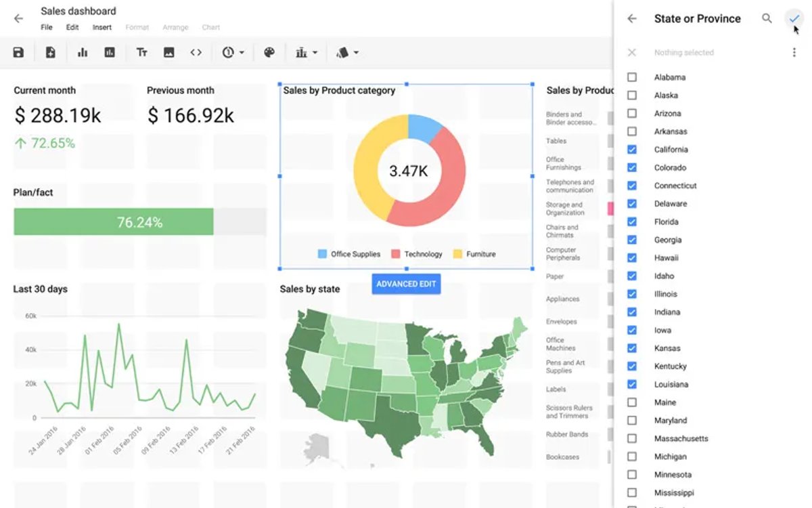This screenshot has width=812, height=508.
Task: Click the boxed chart widget icon
Action: pyautogui.click(x=110, y=52)
